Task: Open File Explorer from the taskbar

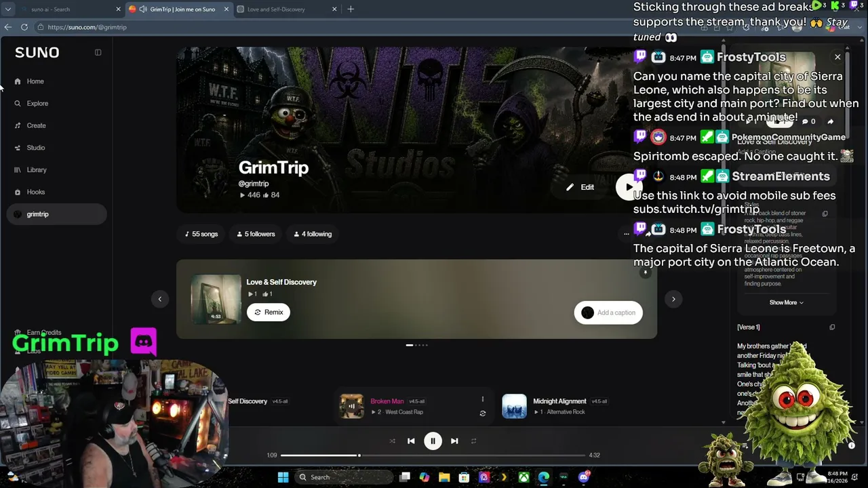Action: pos(444,477)
